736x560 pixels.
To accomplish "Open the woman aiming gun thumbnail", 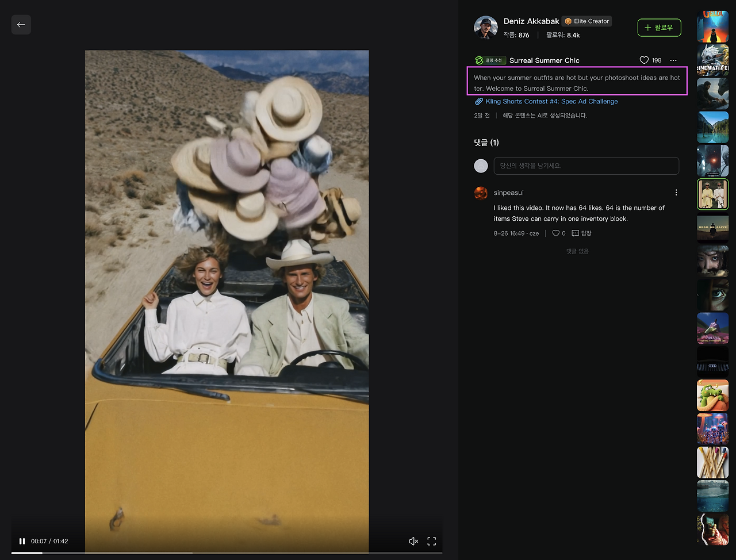I will (x=713, y=530).
